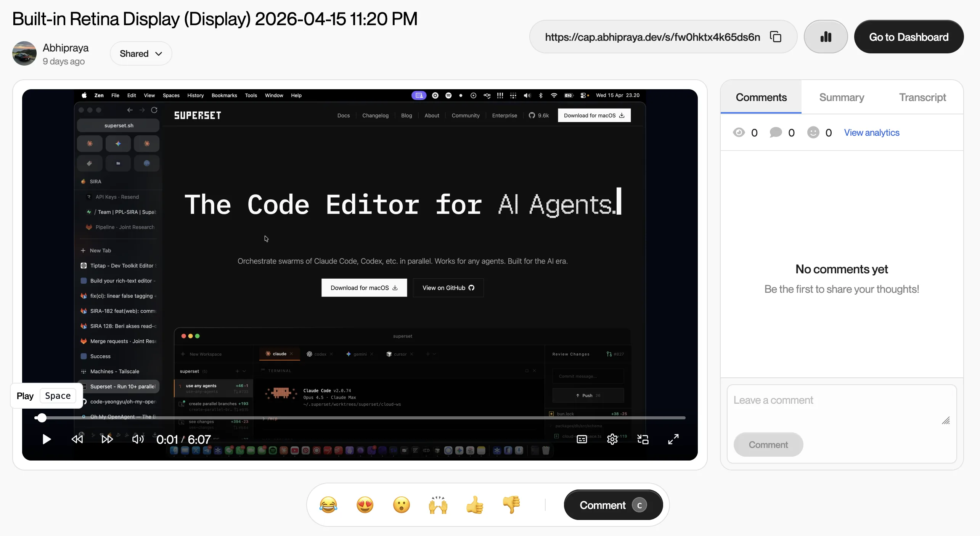Play the video

(47, 440)
